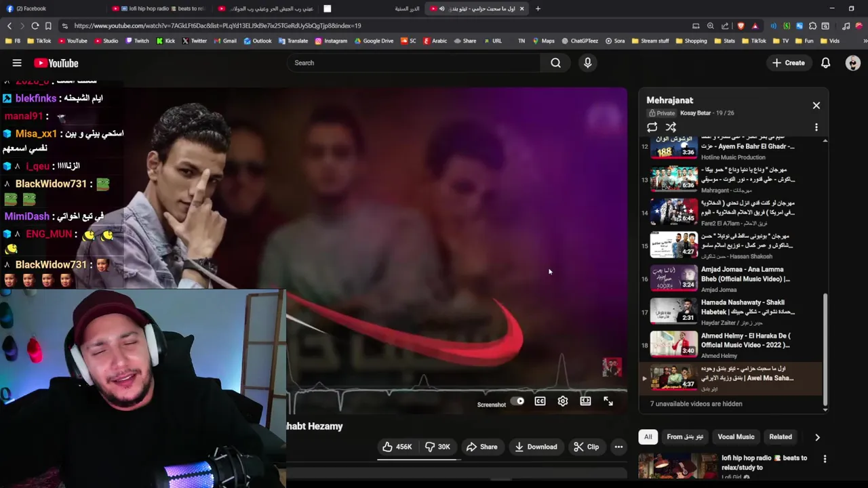Open playlist three-dot options menu
The image size is (868, 488).
click(816, 127)
